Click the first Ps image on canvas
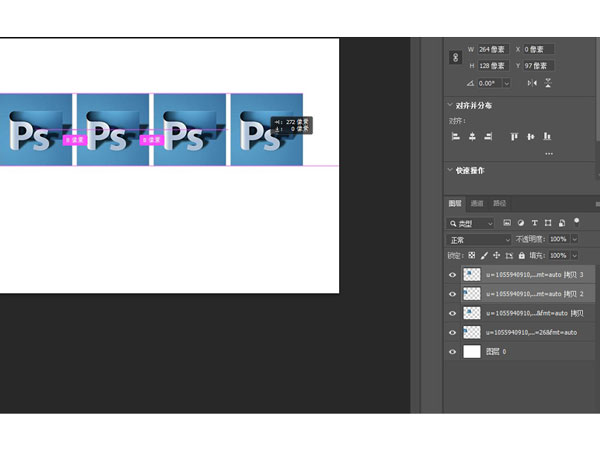Screen dimensions: 600x450 tap(36, 130)
